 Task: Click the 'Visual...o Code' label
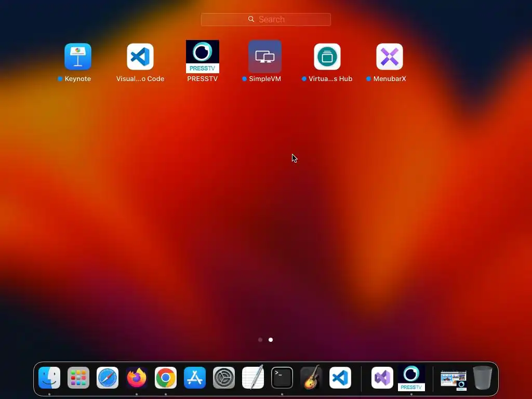[x=140, y=79]
